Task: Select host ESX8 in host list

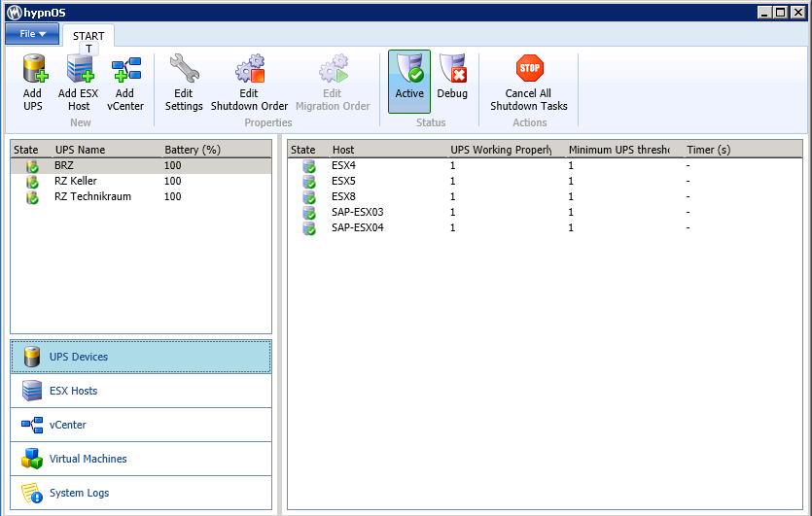Action: tap(545, 196)
